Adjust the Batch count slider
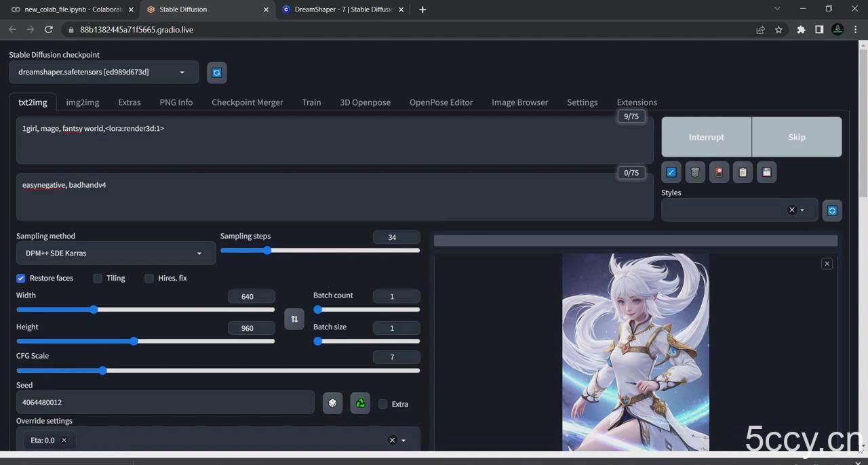The image size is (868, 465). (367, 310)
